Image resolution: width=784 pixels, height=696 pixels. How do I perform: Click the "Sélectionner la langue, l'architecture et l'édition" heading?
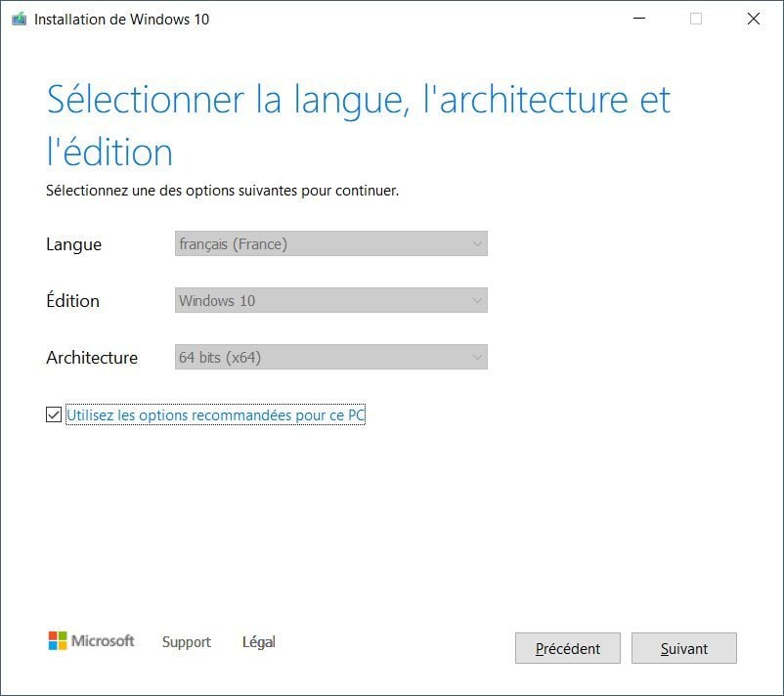coord(358,125)
